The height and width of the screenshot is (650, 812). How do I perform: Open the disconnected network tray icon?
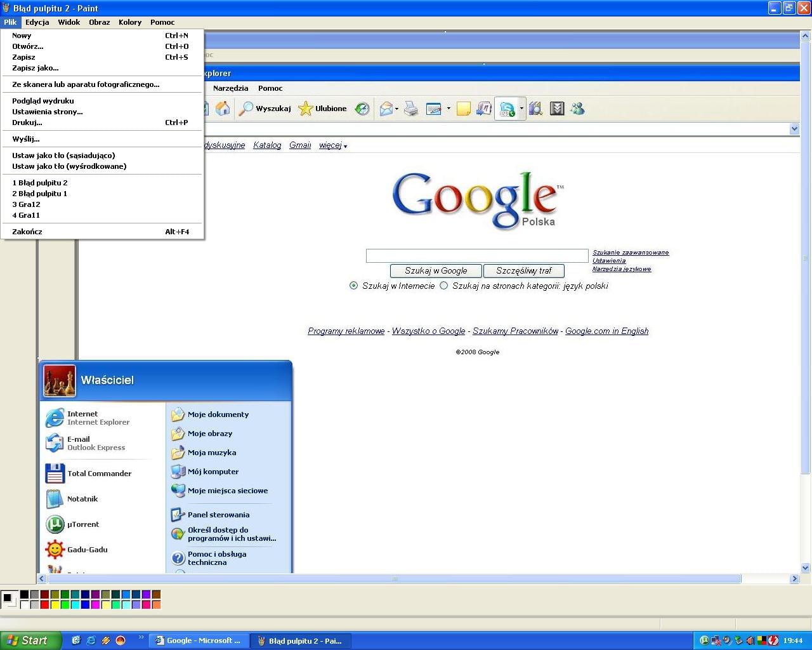pyautogui.click(x=716, y=640)
